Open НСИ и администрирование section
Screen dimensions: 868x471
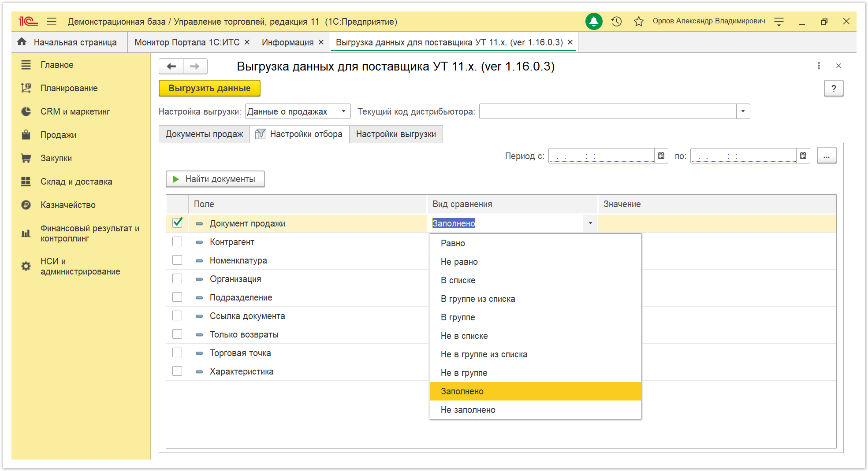(80, 266)
